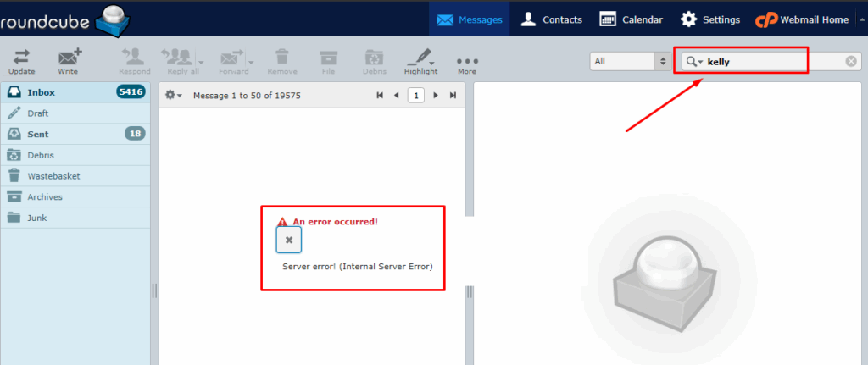The width and height of the screenshot is (868, 365).
Task: Jump to first page of messages
Action: [x=380, y=96]
